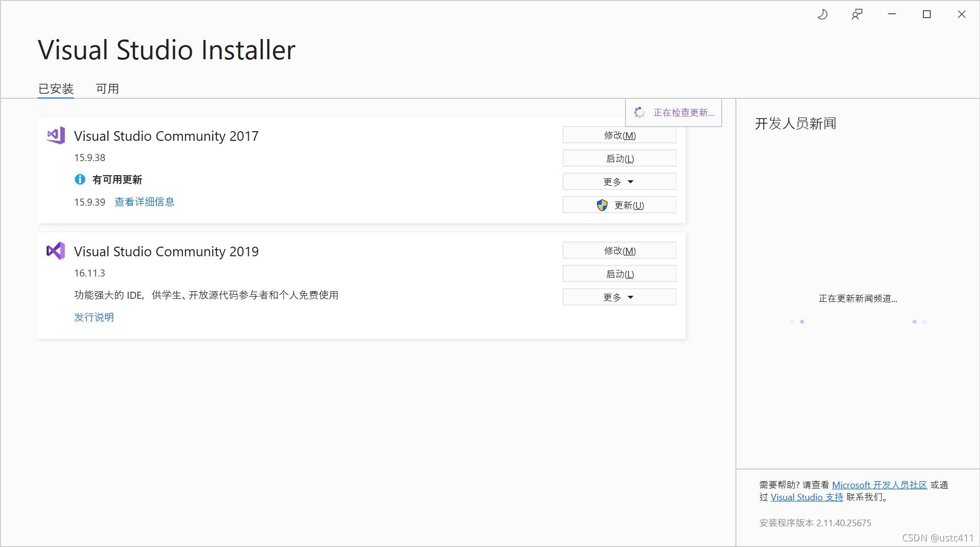Image resolution: width=980 pixels, height=547 pixels.
Task: Switch to the 可用 tab
Action: [x=107, y=89]
